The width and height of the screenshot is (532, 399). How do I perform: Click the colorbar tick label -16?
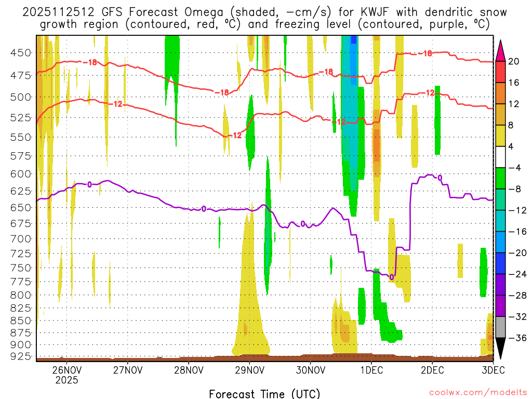517,231
